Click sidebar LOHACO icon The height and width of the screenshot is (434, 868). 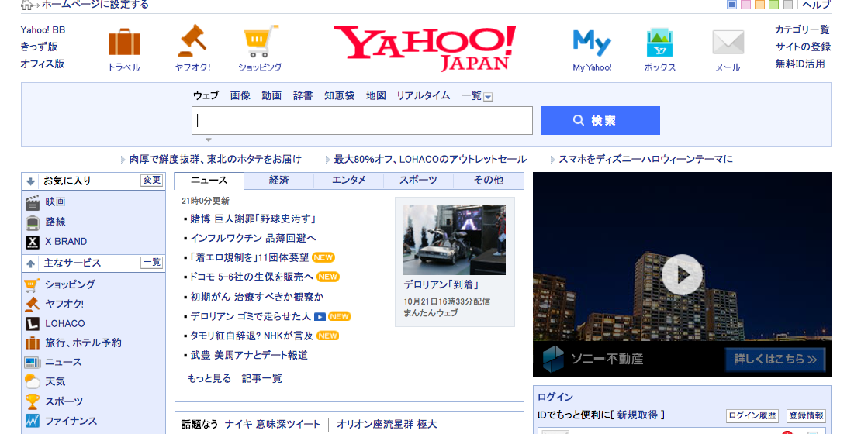(33, 324)
